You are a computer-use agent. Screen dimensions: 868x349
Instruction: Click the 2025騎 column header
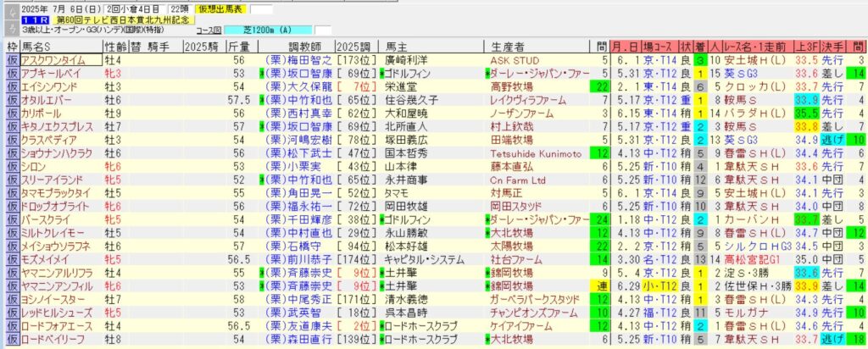point(203,47)
